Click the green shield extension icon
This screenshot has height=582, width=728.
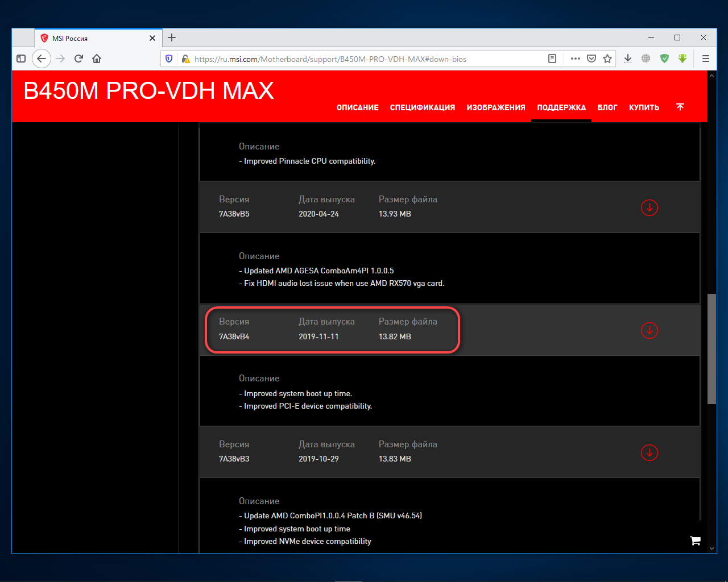coord(664,59)
